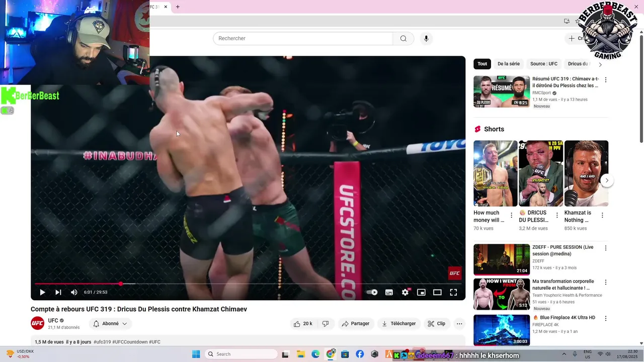Screen dimensions: 644x362
Task: Open the How much money will short
Action: pos(495,173)
